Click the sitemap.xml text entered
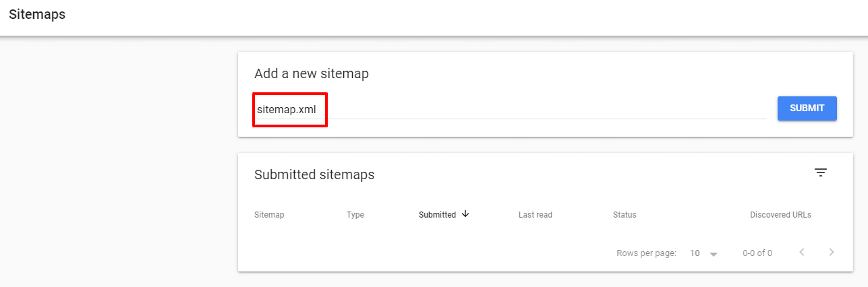 (286, 109)
